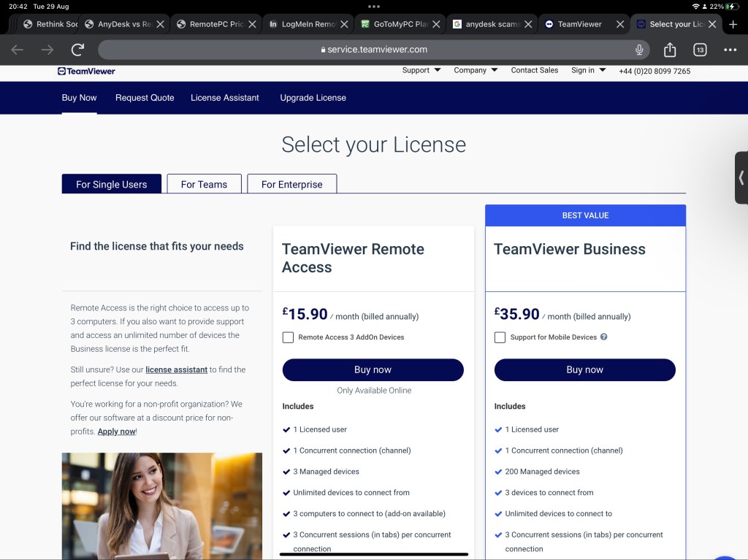
Task: Tap the microphone icon in address bar
Action: (x=639, y=50)
